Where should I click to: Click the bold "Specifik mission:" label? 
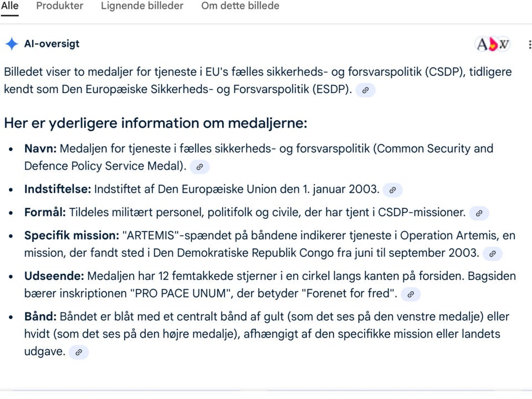(x=71, y=236)
